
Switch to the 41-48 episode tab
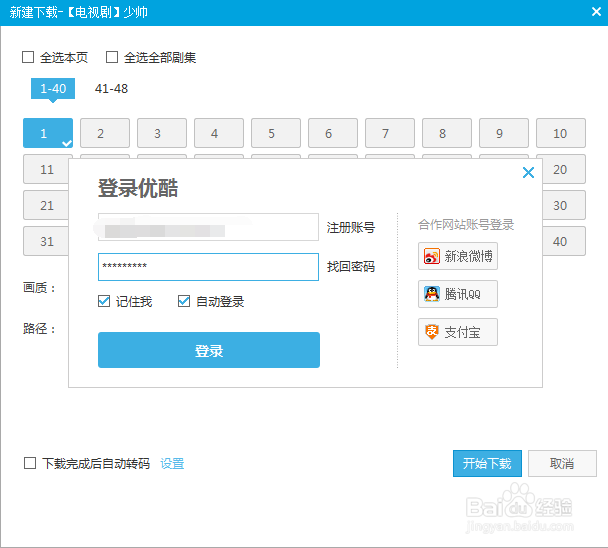pos(111,88)
